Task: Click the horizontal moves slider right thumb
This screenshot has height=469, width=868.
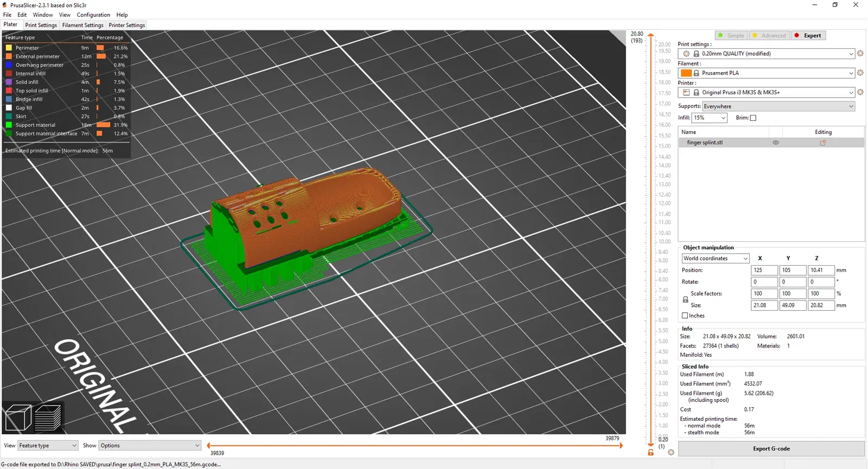Action: pyautogui.click(x=621, y=446)
